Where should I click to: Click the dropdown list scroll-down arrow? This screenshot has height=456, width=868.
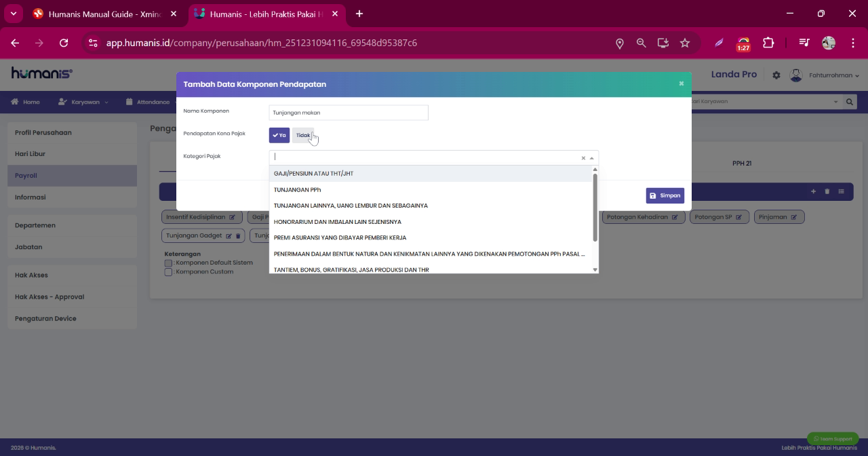pos(595,270)
